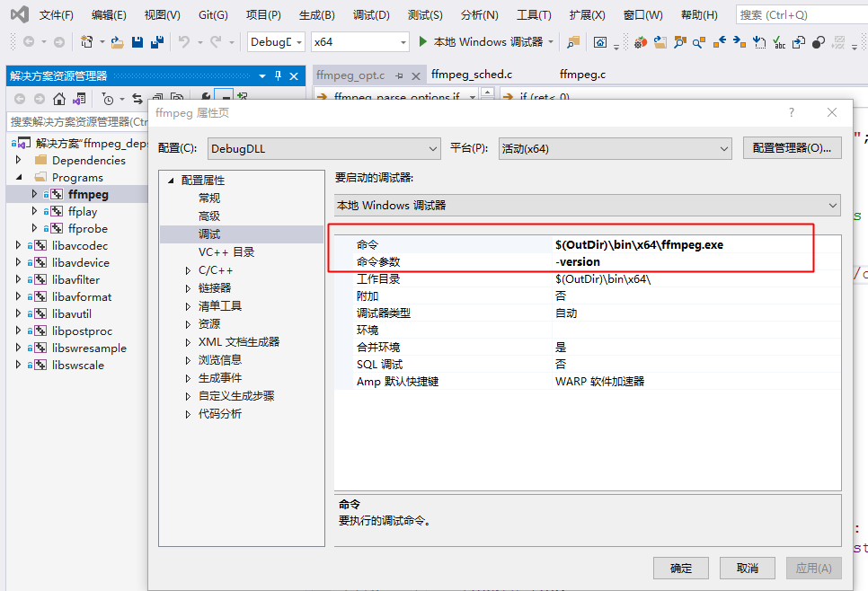This screenshot has height=591, width=868.
Task: Pin the Solution Explorer panel
Action: pyautogui.click(x=278, y=75)
